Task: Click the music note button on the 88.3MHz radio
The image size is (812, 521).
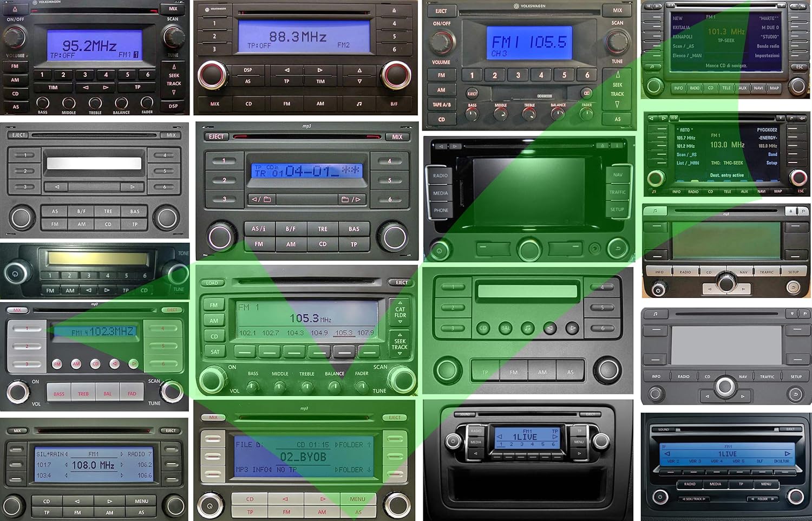Action: (x=359, y=103)
